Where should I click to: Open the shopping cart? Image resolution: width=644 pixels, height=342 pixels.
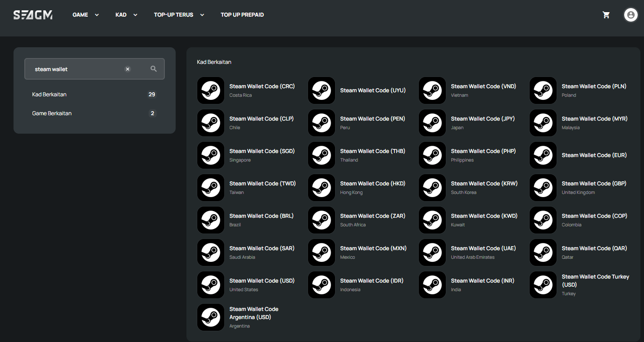pyautogui.click(x=606, y=15)
